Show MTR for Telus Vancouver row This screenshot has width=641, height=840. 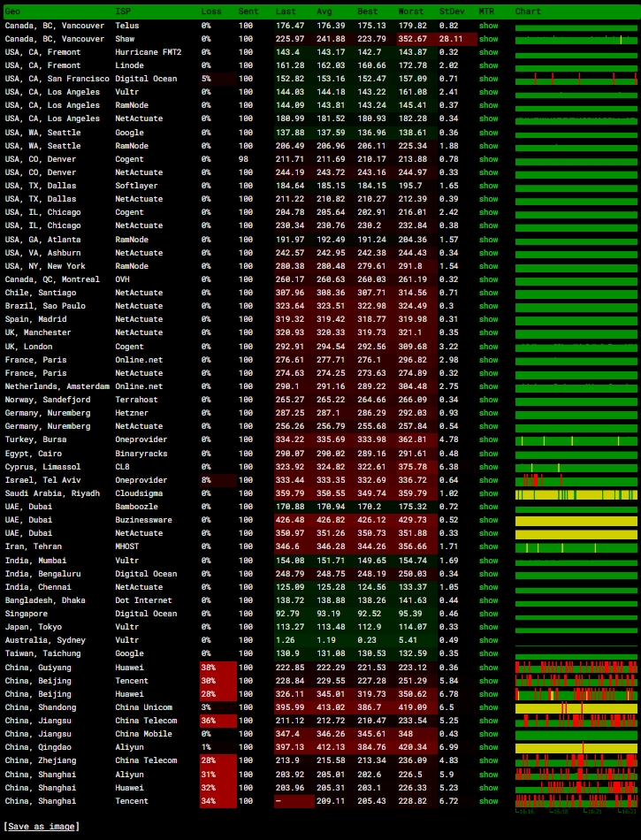point(488,26)
